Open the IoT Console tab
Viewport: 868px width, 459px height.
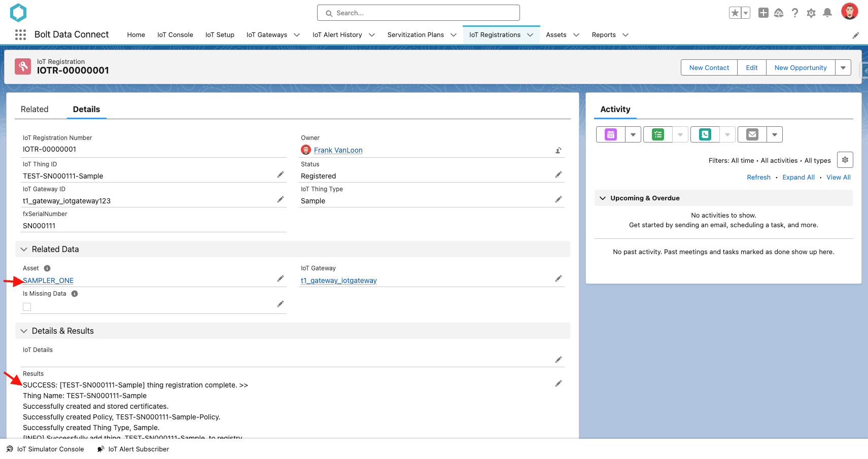[175, 35]
